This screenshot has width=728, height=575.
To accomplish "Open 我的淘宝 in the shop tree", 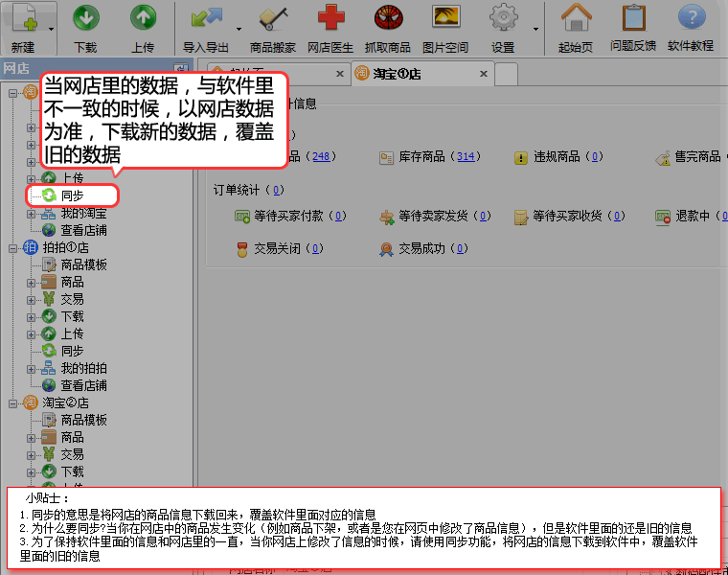I will pyautogui.click(x=83, y=214).
